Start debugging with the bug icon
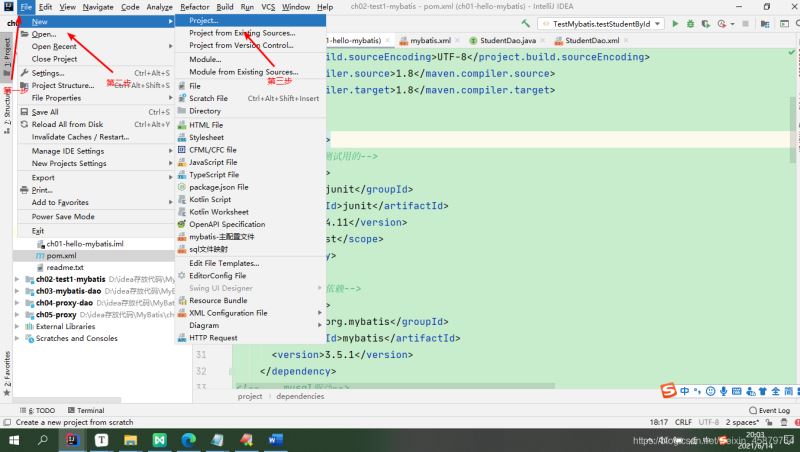 coord(690,23)
